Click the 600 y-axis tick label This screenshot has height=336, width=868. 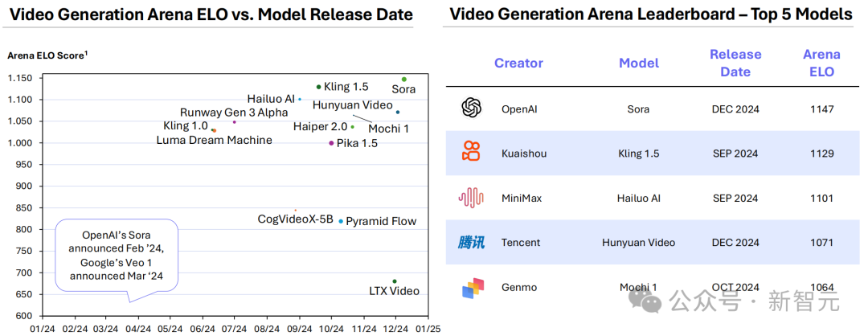tap(26, 316)
